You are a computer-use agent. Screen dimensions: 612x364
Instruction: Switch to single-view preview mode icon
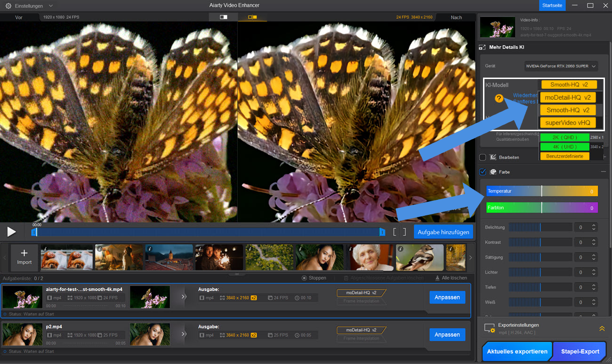(x=223, y=17)
